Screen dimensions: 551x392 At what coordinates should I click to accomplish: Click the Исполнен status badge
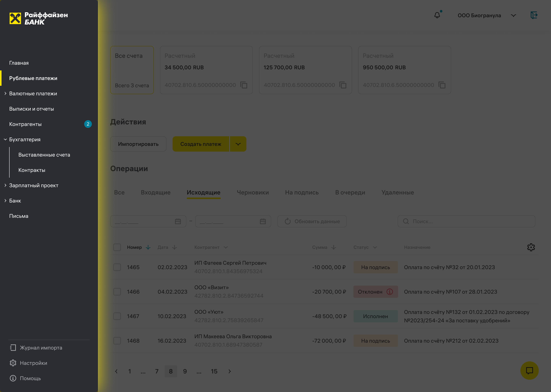pos(376,316)
